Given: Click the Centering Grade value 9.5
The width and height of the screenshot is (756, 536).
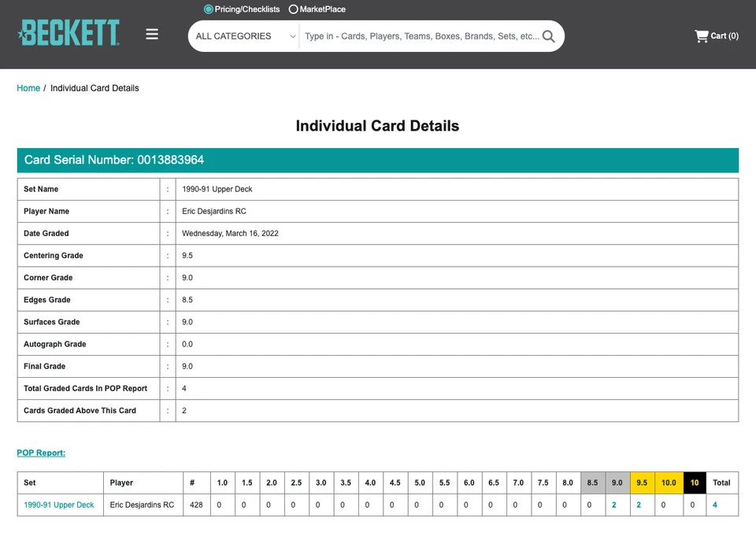Looking at the screenshot, I should point(187,256).
